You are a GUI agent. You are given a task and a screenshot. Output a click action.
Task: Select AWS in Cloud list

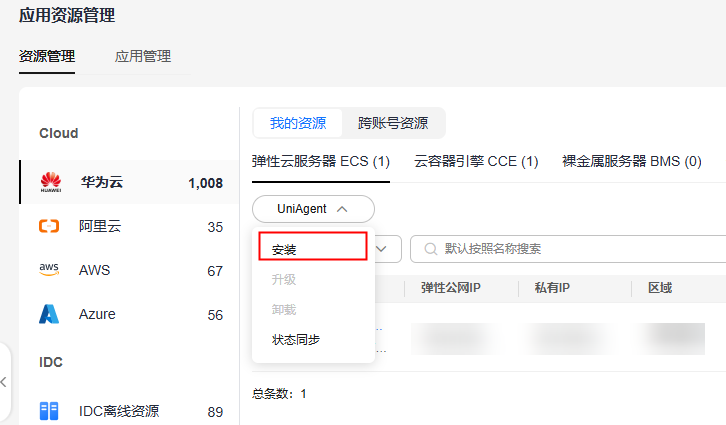pos(129,270)
